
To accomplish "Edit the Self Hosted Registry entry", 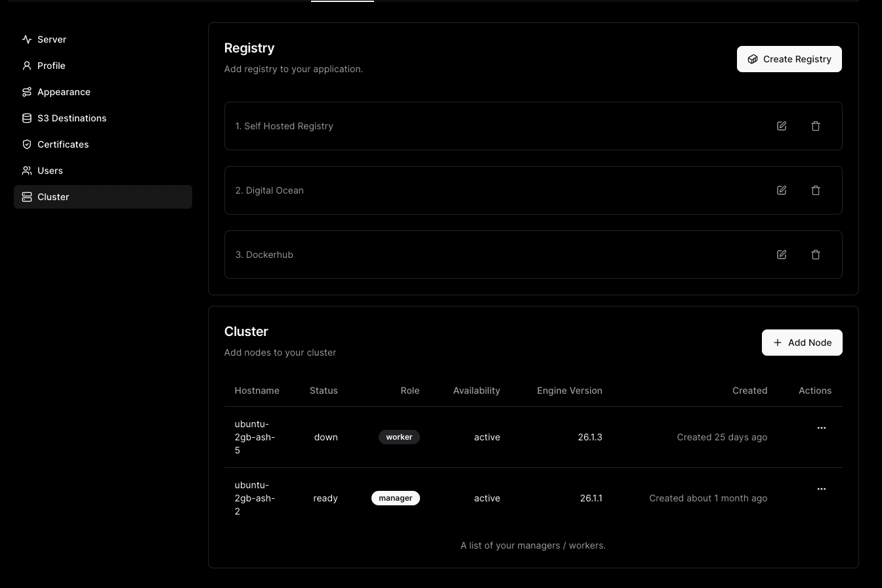I will 782,126.
